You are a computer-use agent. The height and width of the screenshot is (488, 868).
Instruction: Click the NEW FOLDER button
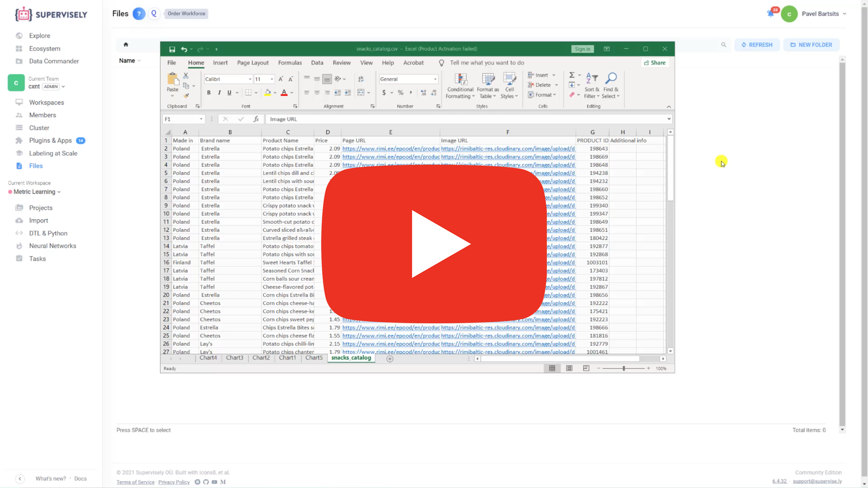pyautogui.click(x=811, y=45)
